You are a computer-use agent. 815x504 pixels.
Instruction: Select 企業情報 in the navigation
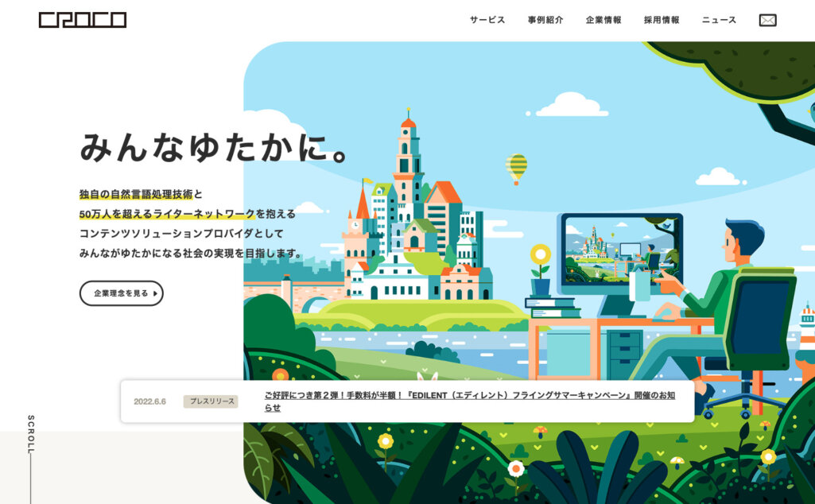(x=603, y=20)
